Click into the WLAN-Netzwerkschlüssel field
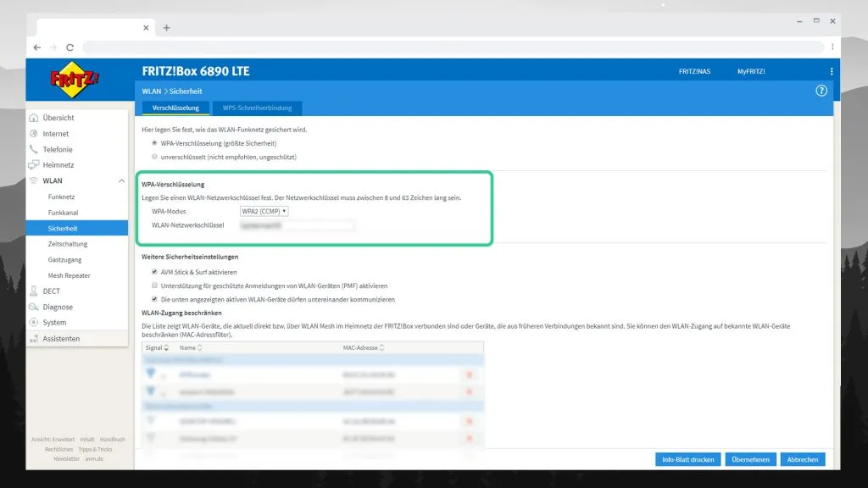The width and height of the screenshot is (868, 488). coord(297,225)
